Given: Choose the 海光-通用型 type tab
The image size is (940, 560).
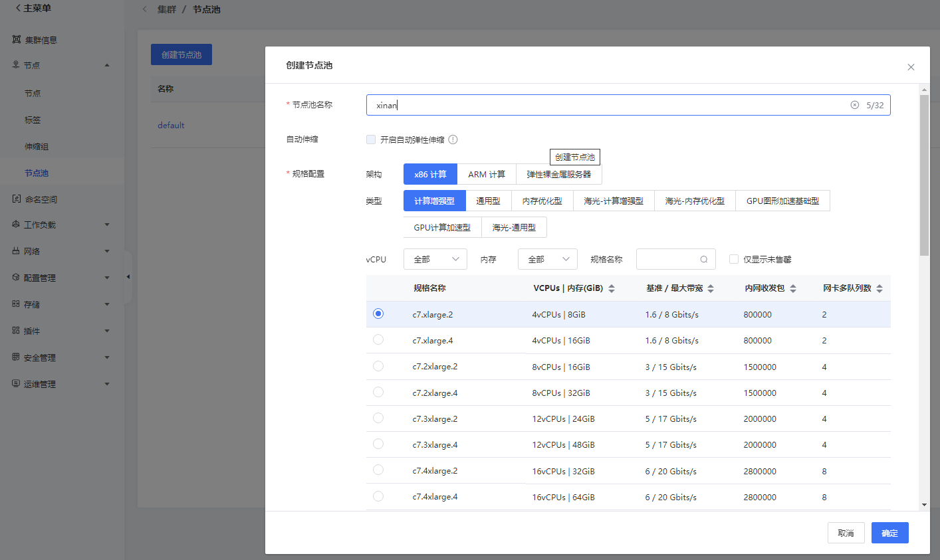Looking at the screenshot, I should [514, 227].
